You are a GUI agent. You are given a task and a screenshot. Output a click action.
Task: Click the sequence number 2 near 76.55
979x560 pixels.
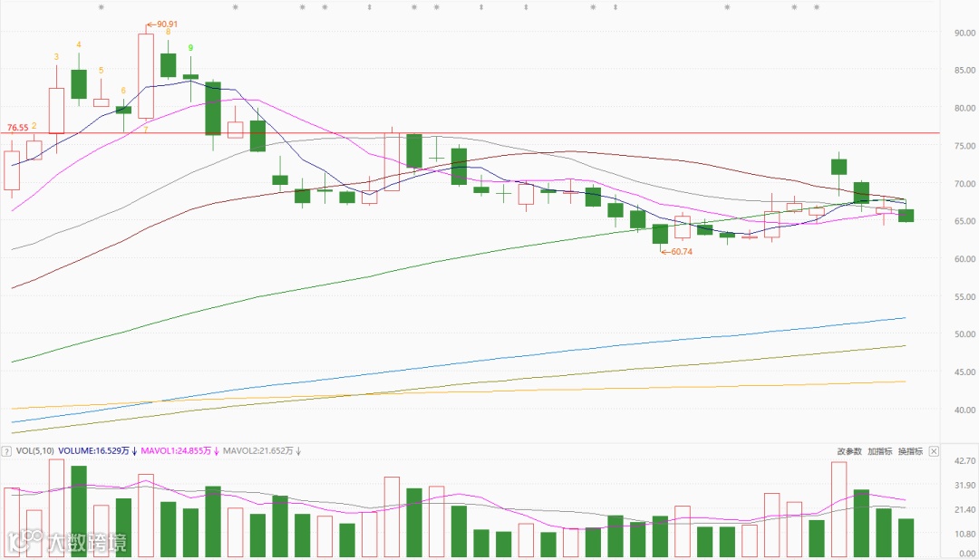click(34, 126)
